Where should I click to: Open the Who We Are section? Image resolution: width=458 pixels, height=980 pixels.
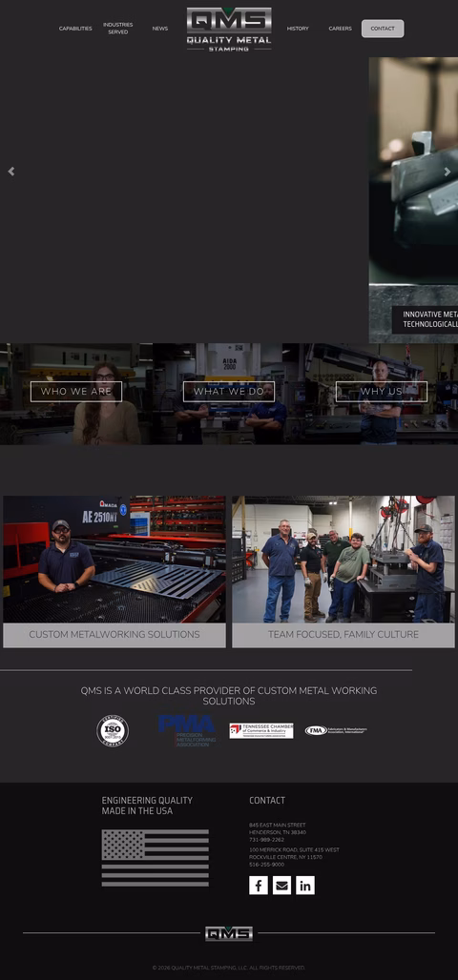coord(76,392)
